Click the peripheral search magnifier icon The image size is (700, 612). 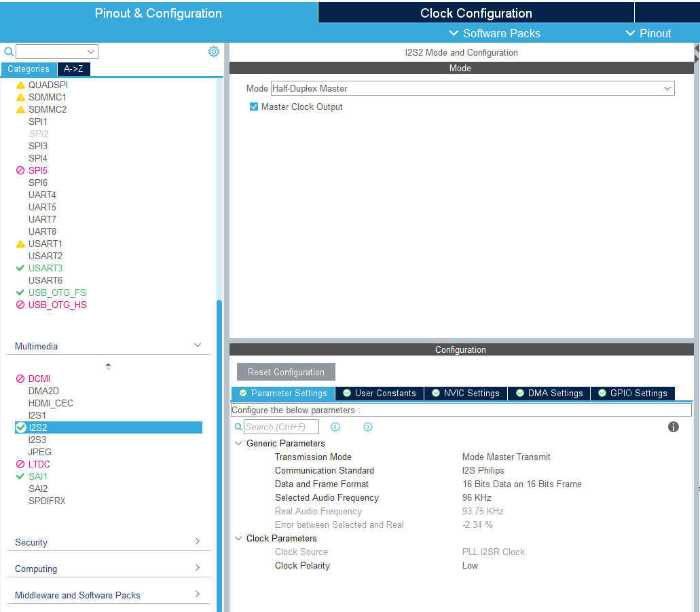8,52
